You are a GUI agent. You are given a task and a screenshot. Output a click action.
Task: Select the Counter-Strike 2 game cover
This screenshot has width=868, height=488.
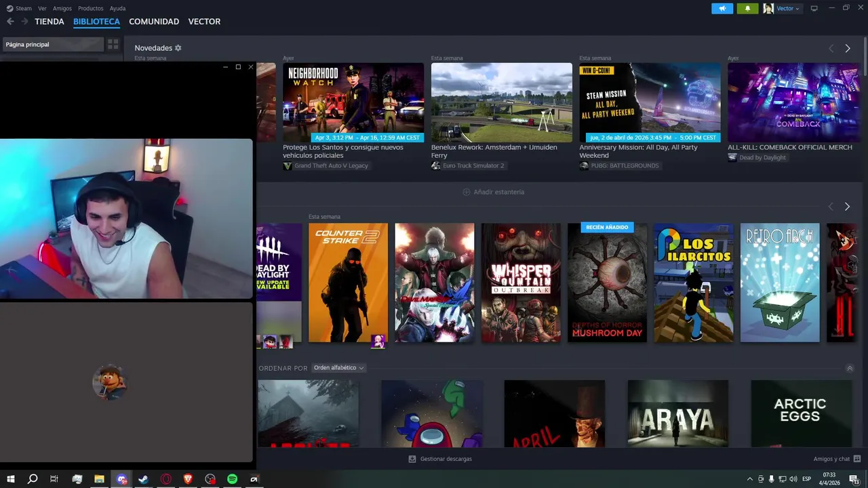point(348,283)
